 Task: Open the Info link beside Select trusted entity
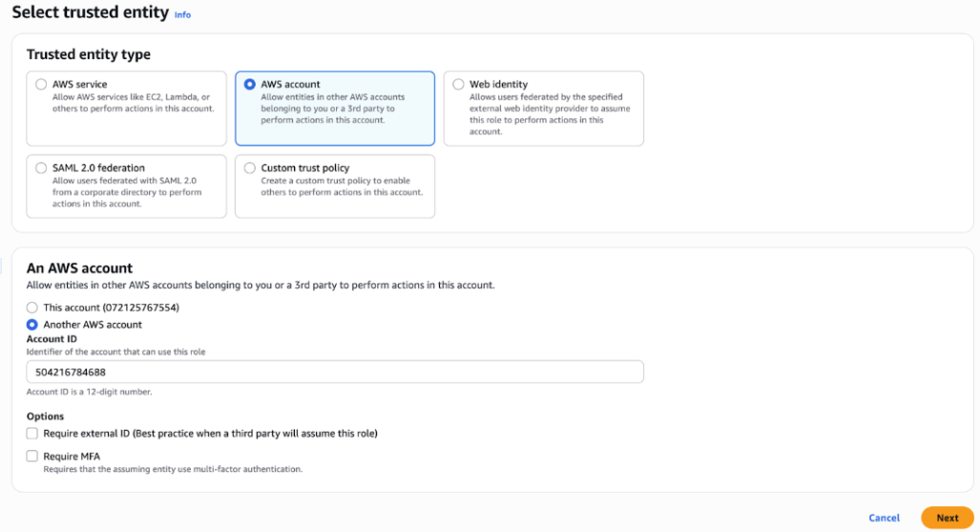pyautogui.click(x=182, y=15)
